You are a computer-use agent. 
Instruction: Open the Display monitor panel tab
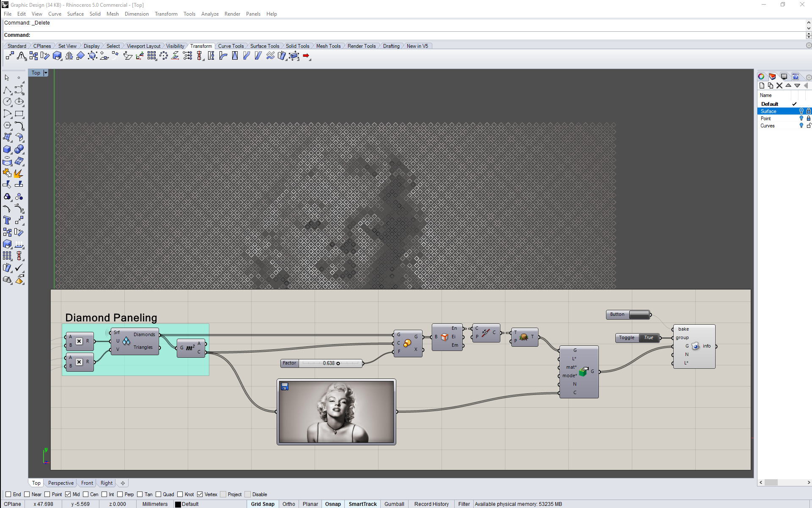pos(784,77)
